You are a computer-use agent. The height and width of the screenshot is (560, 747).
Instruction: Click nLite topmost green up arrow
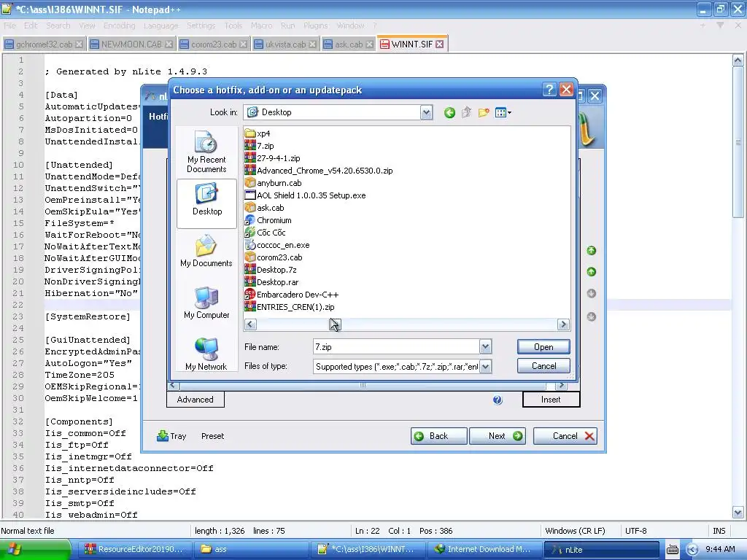(x=591, y=251)
